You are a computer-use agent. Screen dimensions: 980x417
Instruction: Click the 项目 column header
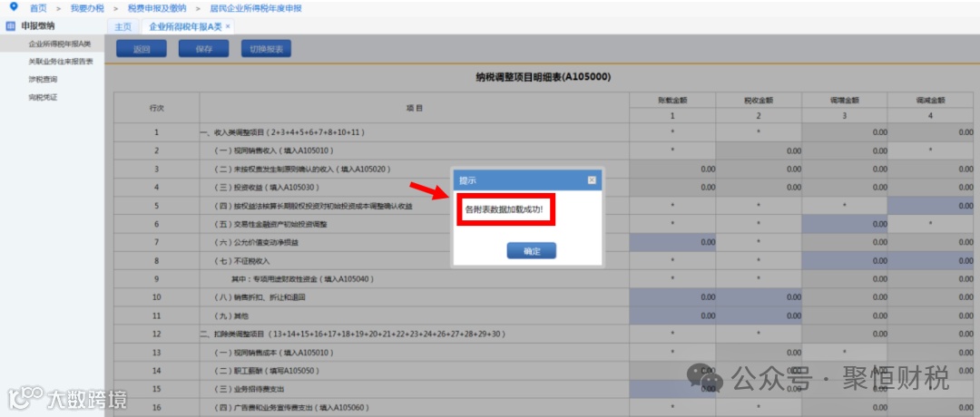click(x=415, y=108)
